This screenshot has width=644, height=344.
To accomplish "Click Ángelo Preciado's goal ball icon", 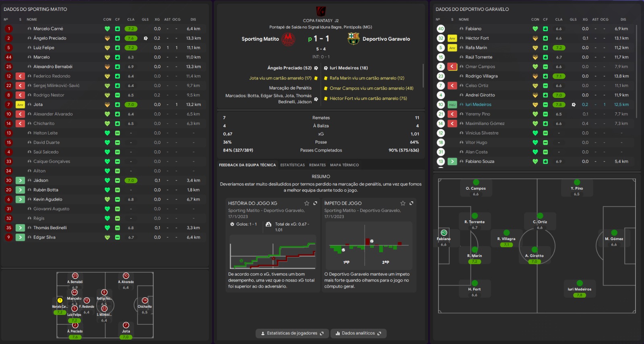I will click(x=145, y=38).
